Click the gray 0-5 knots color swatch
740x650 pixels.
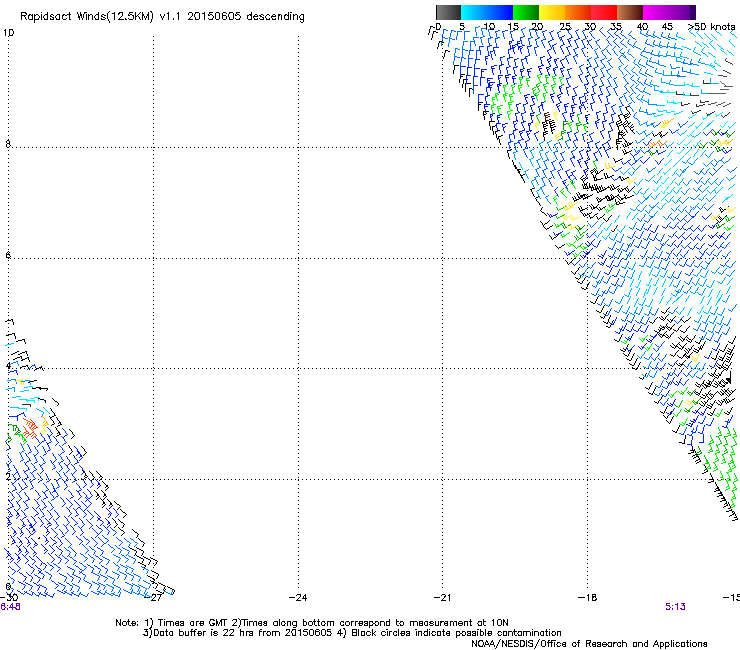448,12
